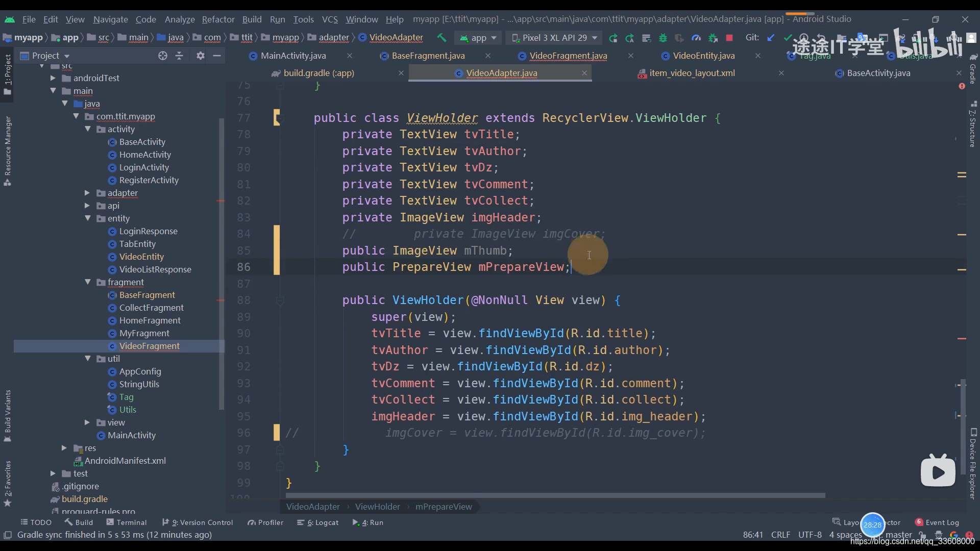Expand the api package
The width and height of the screenshot is (980, 551).
tap(87, 206)
